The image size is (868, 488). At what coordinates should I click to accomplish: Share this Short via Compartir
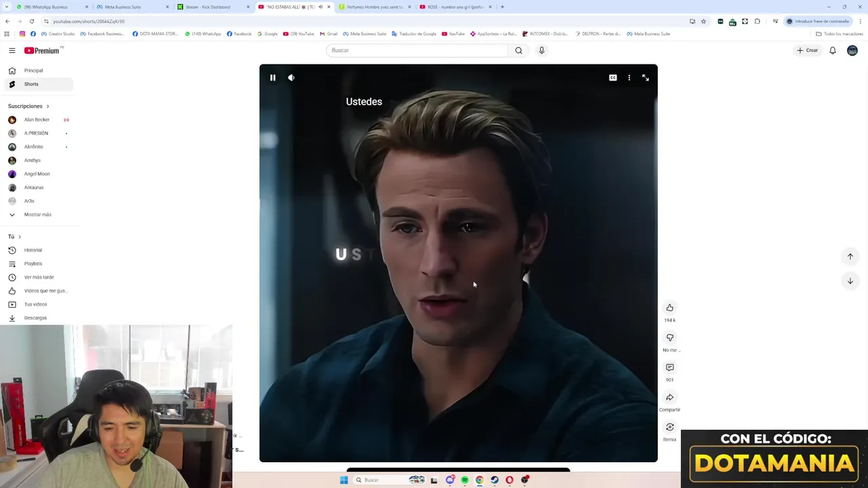(670, 397)
